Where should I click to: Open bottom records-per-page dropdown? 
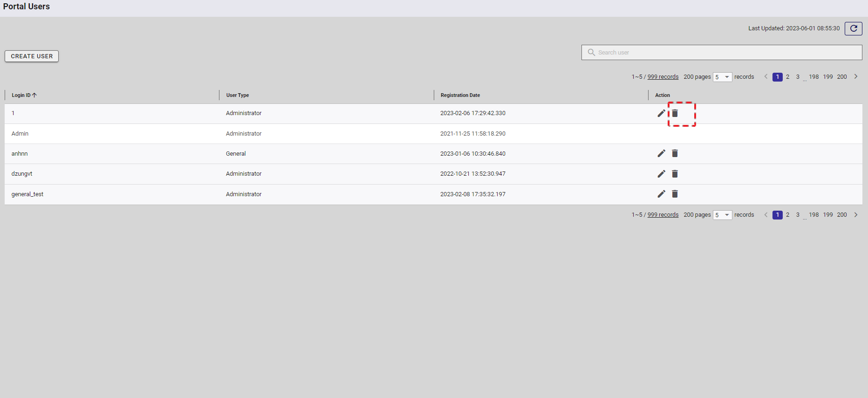(722, 215)
